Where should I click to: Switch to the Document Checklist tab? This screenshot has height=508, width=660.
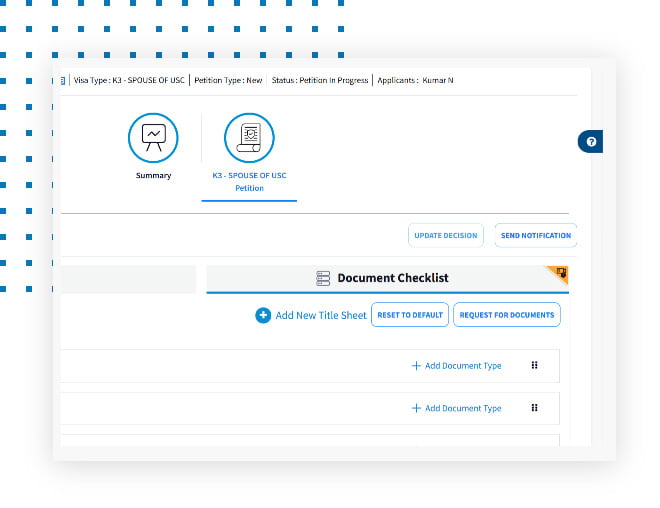coord(392,278)
